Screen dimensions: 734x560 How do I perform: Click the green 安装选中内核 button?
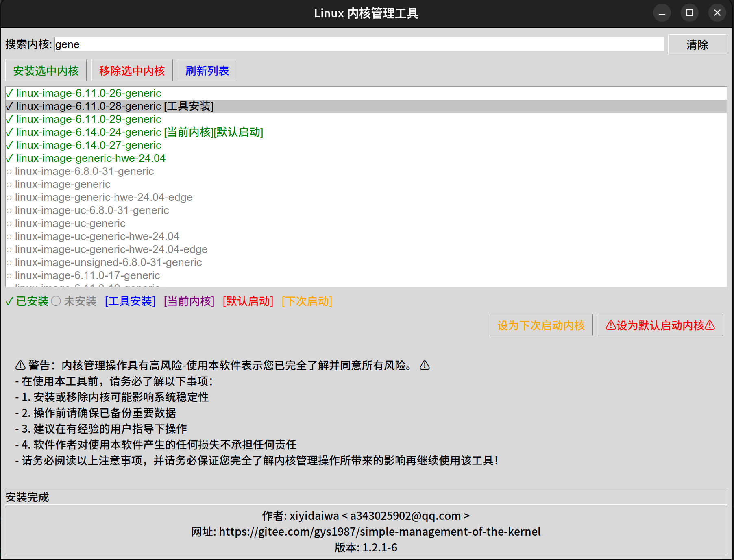tap(46, 71)
